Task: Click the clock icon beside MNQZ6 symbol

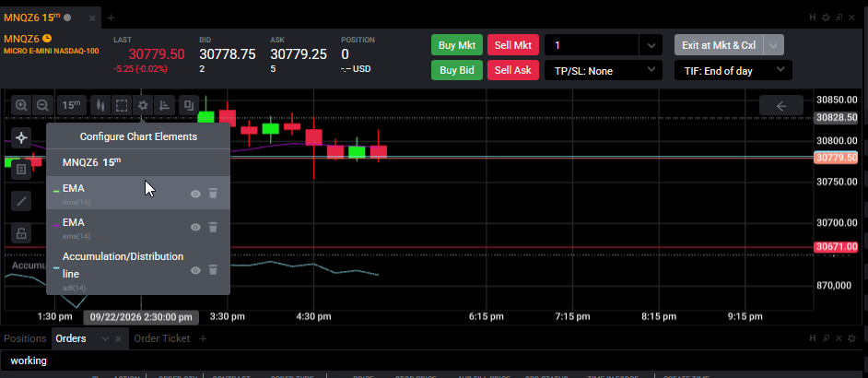Action: pos(47,38)
